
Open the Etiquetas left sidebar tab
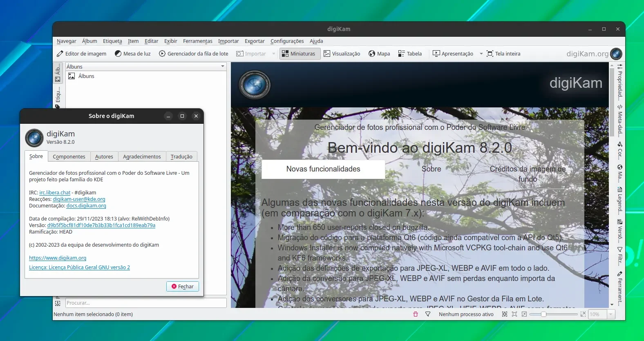point(58,96)
